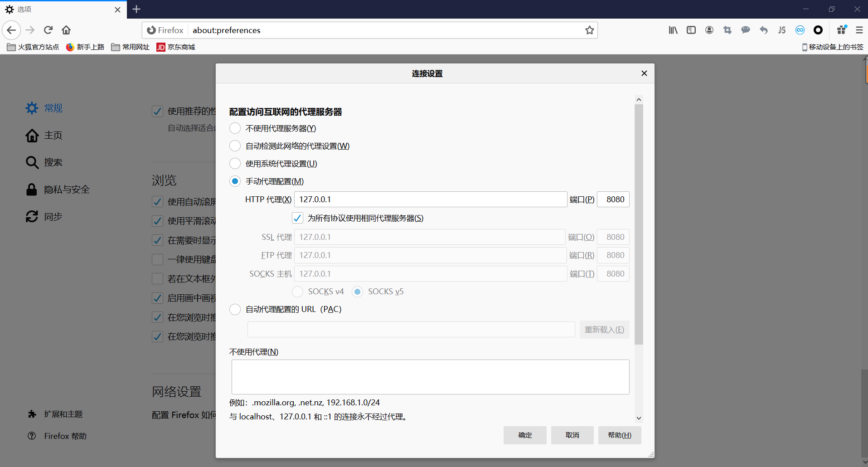Open Firefox 帮助 link
Image resolution: width=868 pixels, height=467 pixels.
57,436
